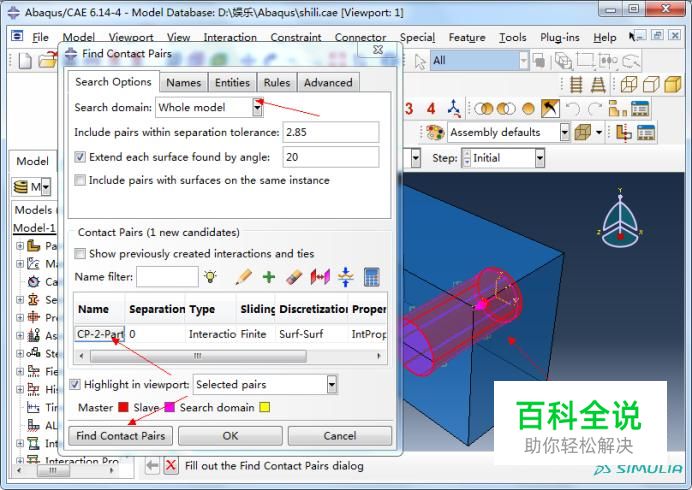This screenshot has height=490, width=692.
Task: Click second overlapping circles display group icon
Action: [506, 109]
